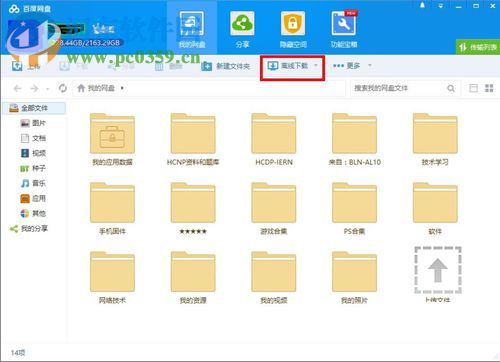Go back with the left arrow
This screenshot has height=362, width=500.
17,88
